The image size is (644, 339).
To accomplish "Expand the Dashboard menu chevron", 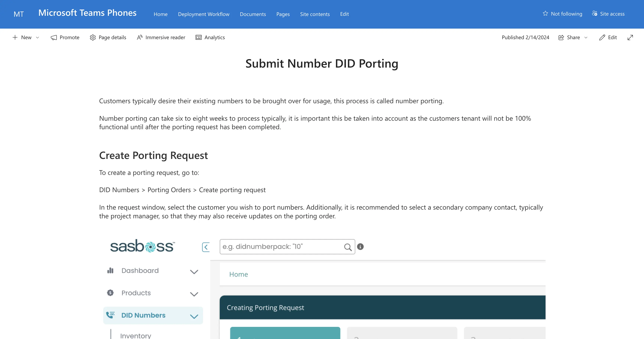I will point(194,271).
